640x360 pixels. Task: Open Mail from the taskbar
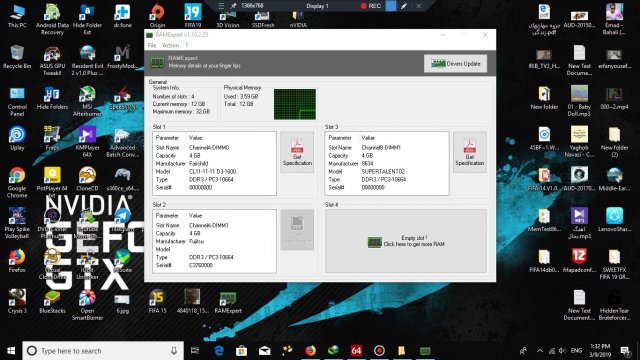pyautogui.click(x=264, y=351)
